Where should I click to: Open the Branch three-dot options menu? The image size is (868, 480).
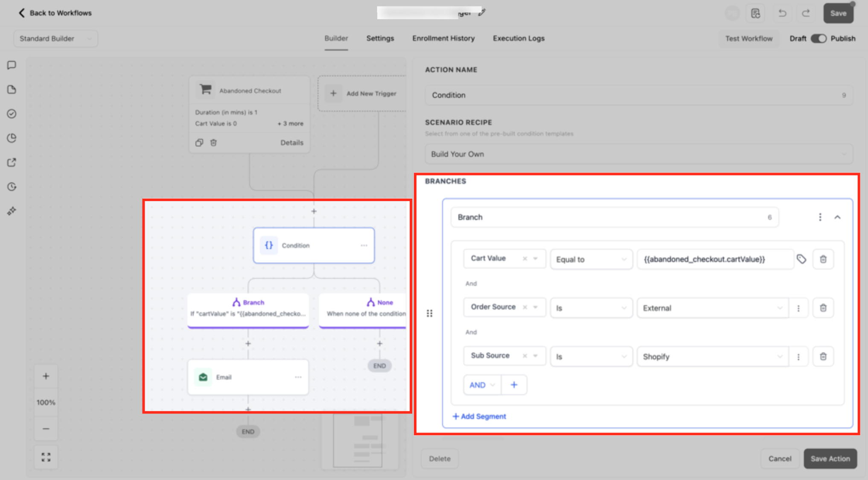[x=820, y=217]
